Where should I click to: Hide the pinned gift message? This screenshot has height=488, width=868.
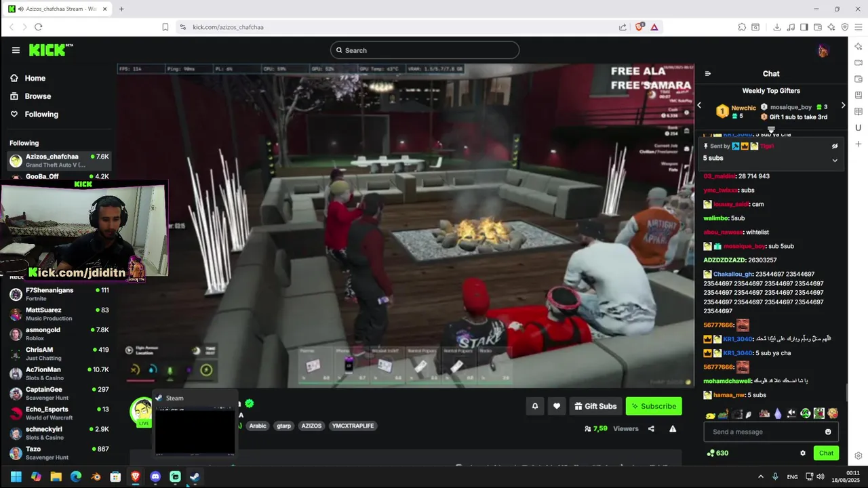[x=835, y=146]
